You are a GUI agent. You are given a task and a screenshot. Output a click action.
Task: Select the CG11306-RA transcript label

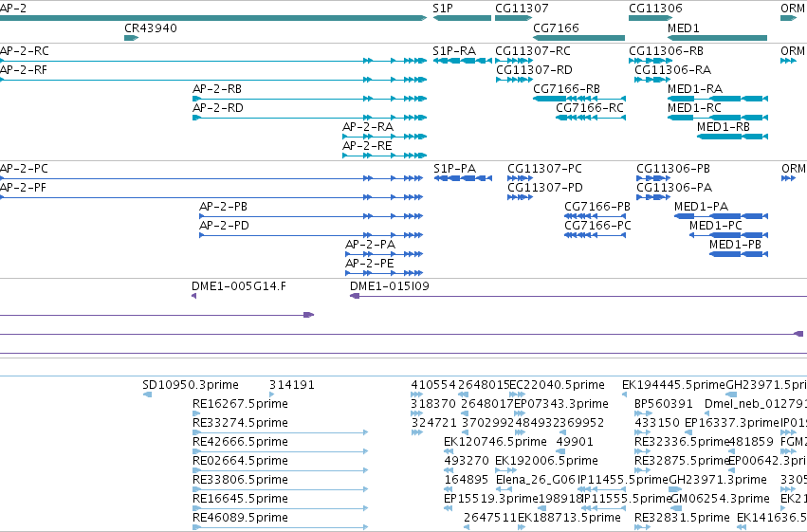click(672, 70)
